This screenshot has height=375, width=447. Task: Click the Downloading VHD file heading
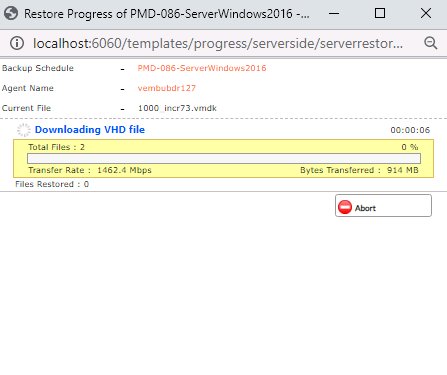90,130
